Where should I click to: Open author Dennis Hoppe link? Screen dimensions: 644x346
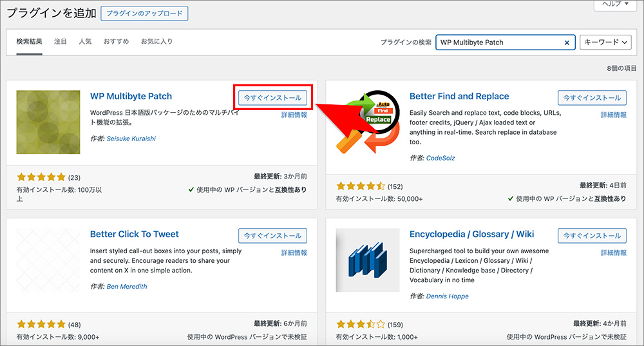(448, 296)
